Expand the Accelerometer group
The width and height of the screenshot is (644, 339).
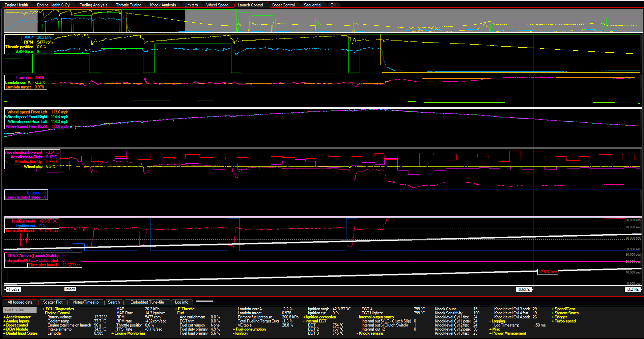17,317
